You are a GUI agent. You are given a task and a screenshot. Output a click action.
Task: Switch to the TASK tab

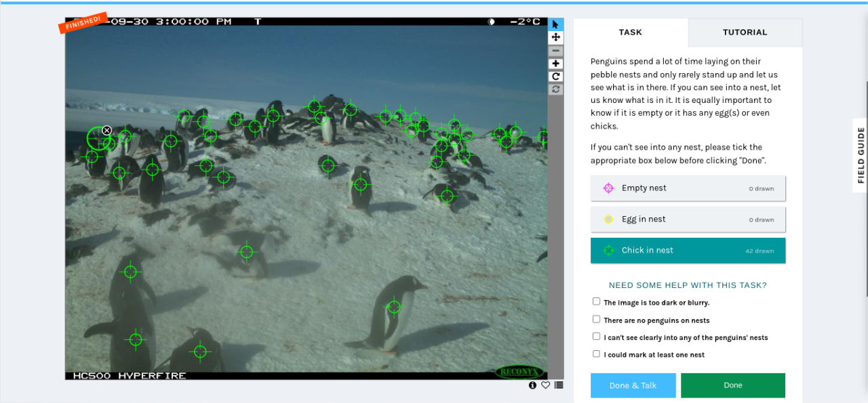[631, 33]
